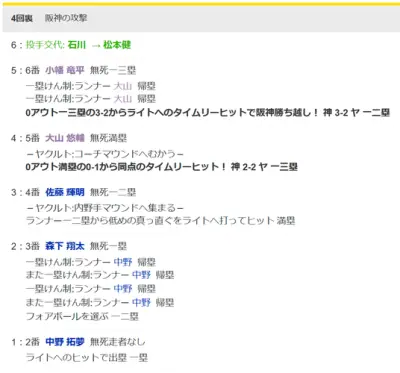This screenshot has height=373, width=400.
Task: Click pitcher name 石川 in pitching change
Action: (x=77, y=45)
